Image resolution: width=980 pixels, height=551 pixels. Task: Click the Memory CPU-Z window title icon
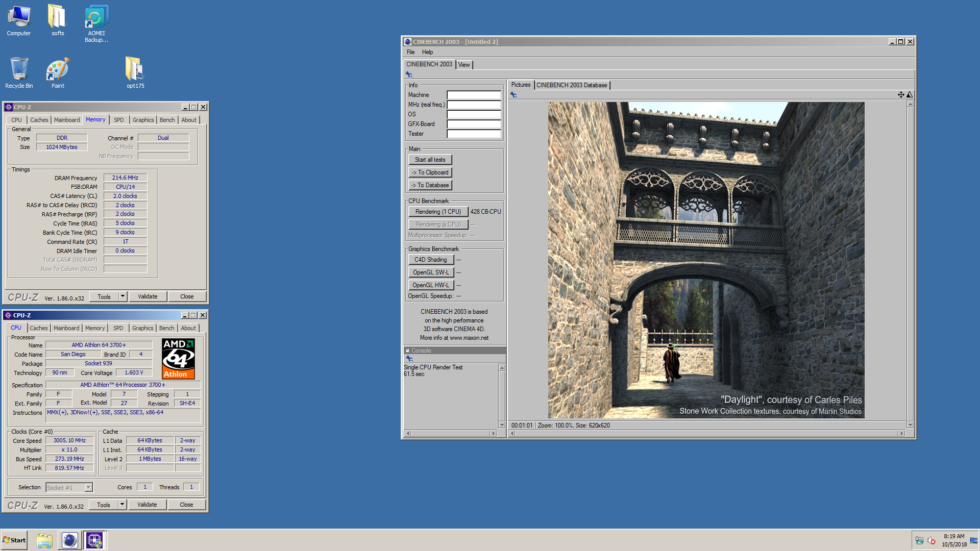click(8, 107)
